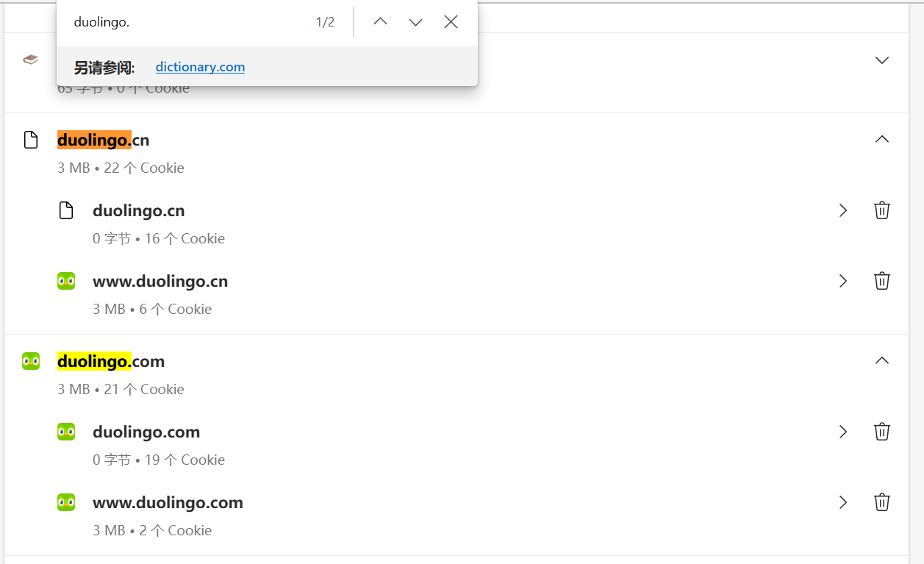Collapse the duolingo.com site group
924x564 pixels.
click(882, 360)
